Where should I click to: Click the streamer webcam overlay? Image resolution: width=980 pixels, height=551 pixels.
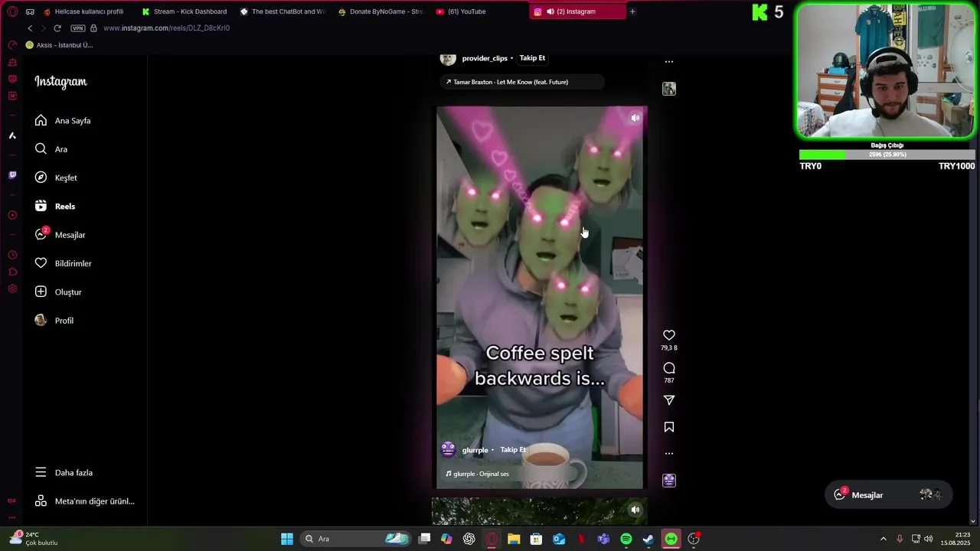[x=887, y=71]
